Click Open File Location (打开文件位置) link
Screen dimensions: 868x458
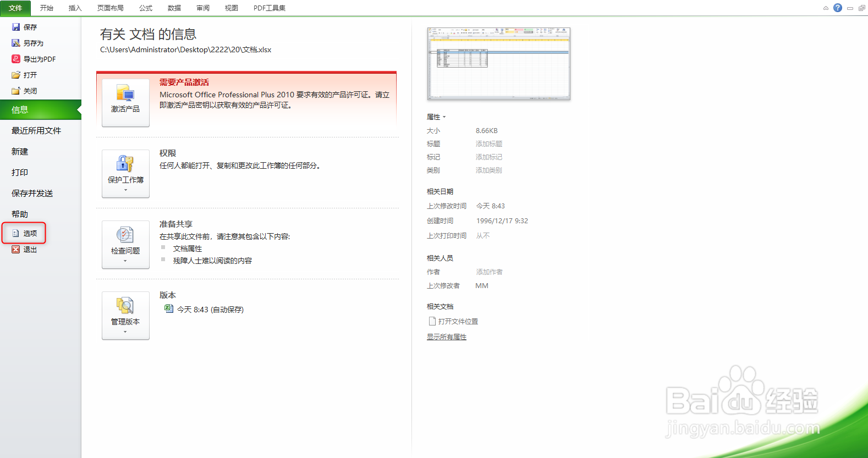tap(458, 321)
